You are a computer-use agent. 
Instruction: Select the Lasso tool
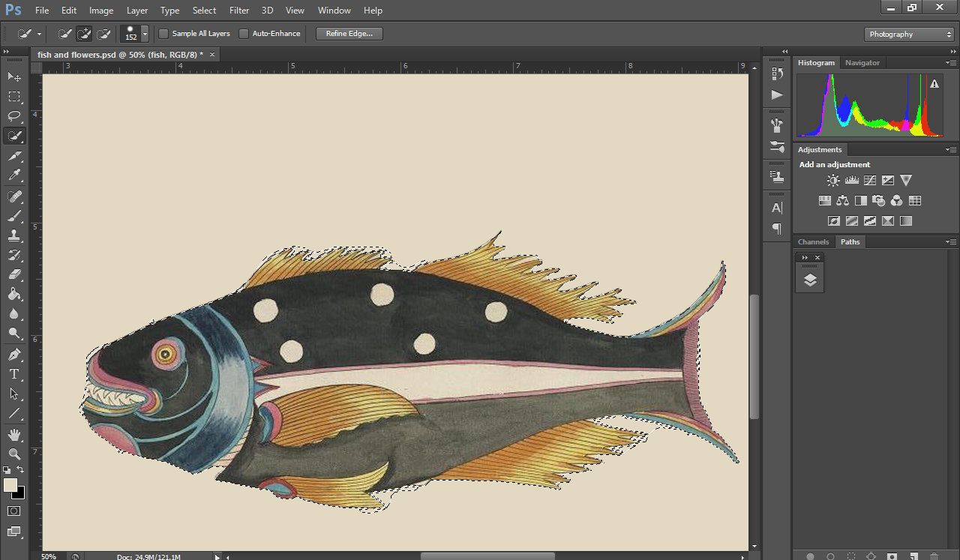(x=14, y=116)
